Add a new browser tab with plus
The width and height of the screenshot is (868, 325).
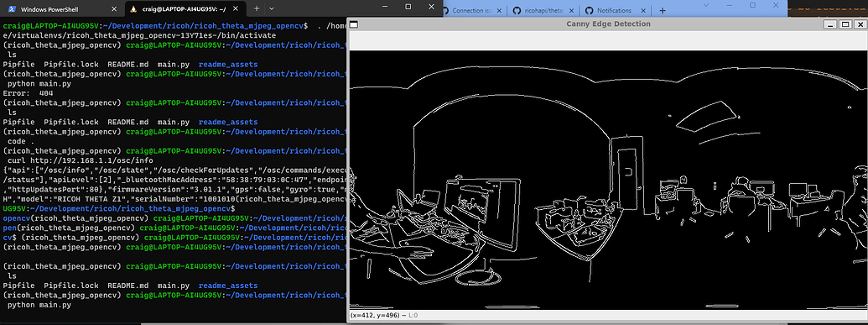point(663,11)
